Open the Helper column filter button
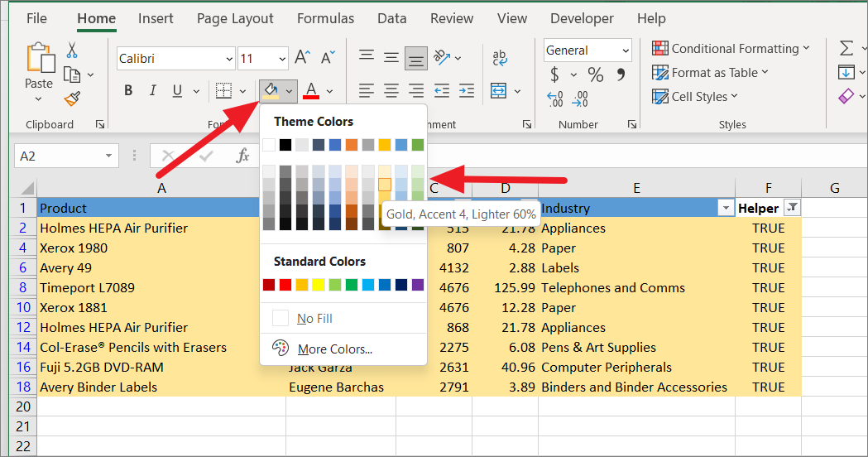Image resolution: width=868 pixels, height=457 pixels. 792,209
